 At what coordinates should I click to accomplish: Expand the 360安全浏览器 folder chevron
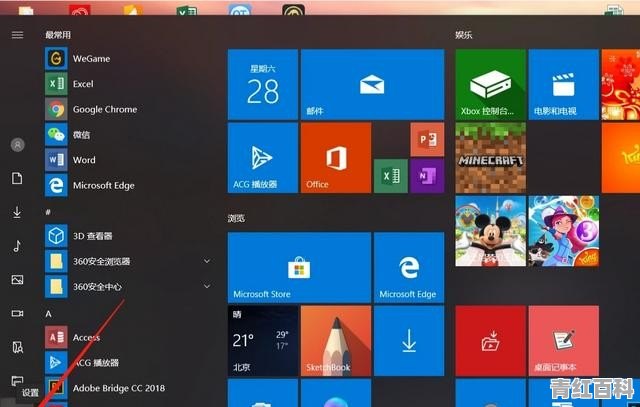tap(207, 261)
